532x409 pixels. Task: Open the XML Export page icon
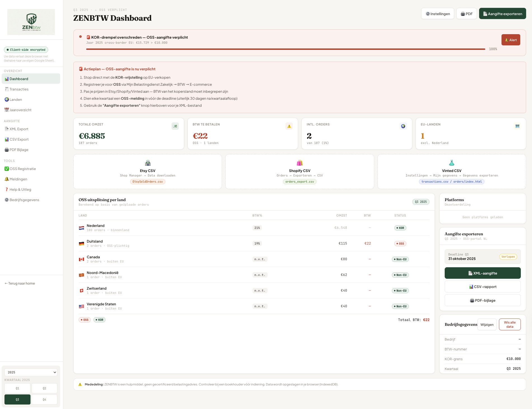pos(6,129)
